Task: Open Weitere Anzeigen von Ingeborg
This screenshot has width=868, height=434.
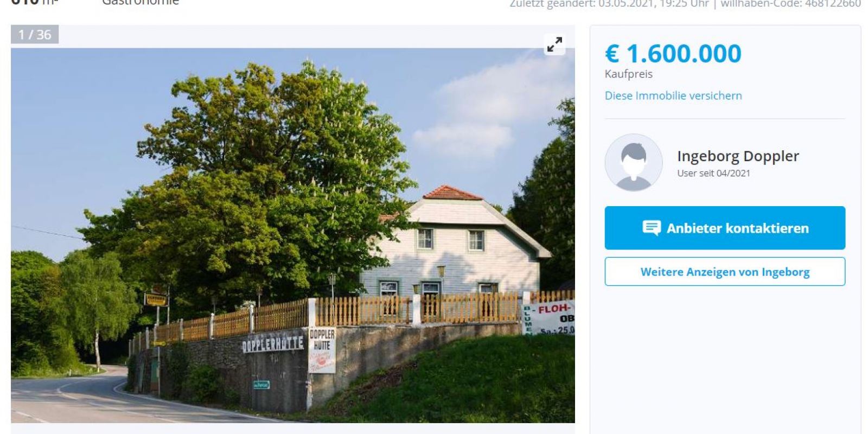Action: point(725,272)
